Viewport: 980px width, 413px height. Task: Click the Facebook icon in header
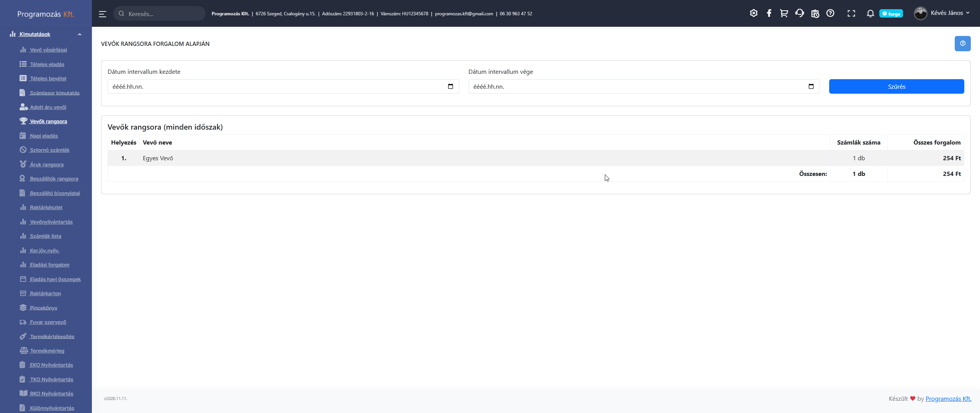coord(769,13)
